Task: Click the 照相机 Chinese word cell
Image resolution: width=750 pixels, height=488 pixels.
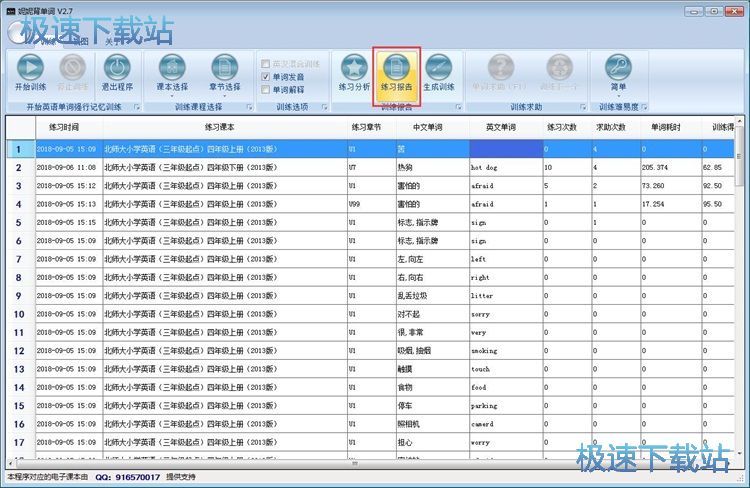Action: point(433,424)
